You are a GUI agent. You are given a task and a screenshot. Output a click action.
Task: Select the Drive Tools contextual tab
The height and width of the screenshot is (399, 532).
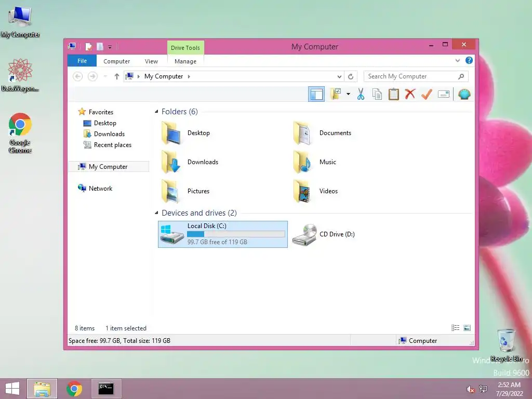coord(185,47)
